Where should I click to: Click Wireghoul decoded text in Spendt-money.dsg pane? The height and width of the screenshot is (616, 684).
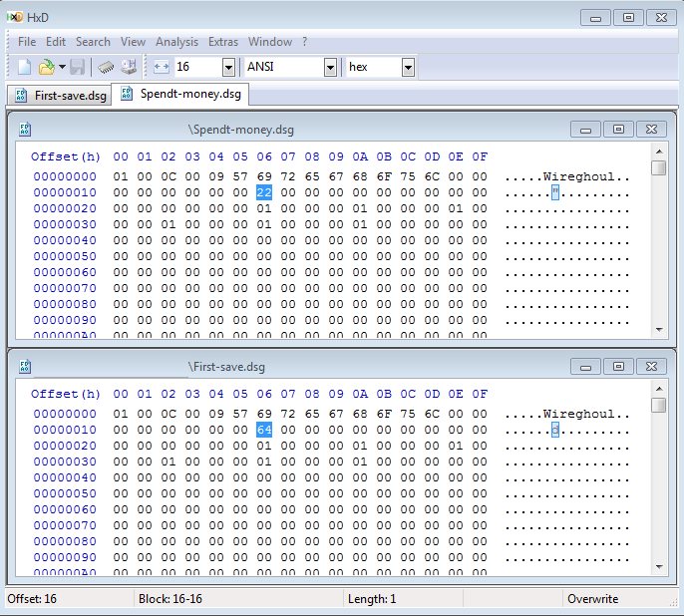(x=578, y=177)
